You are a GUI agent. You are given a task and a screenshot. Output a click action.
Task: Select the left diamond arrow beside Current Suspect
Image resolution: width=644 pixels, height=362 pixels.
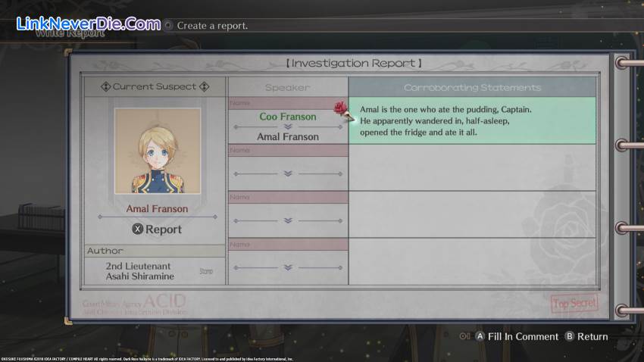tap(105, 86)
